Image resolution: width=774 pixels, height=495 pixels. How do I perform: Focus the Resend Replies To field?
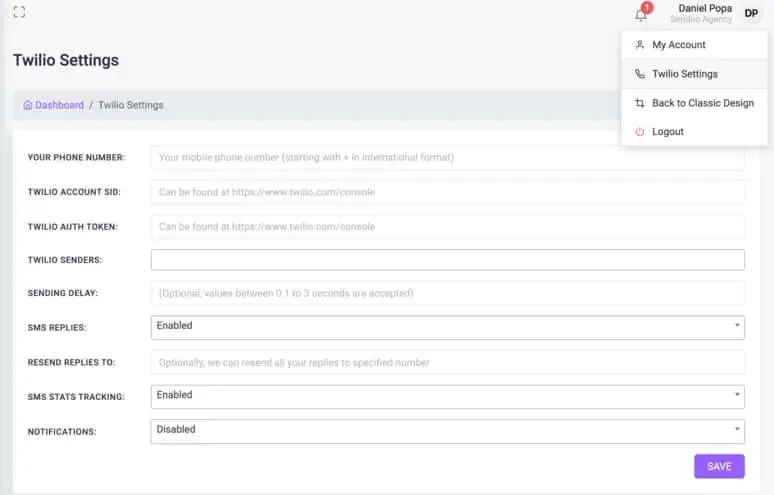pos(448,363)
